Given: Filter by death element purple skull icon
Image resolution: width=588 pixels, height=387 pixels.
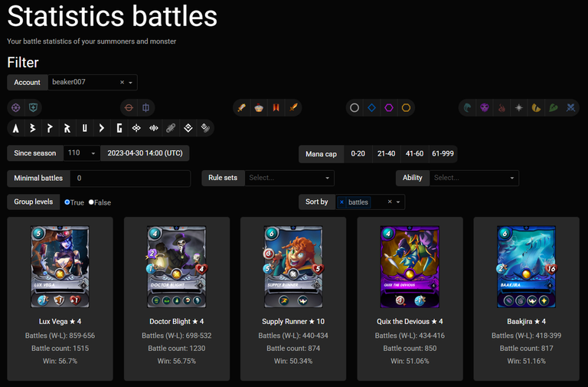Looking at the screenshot, I should [485, 108].
